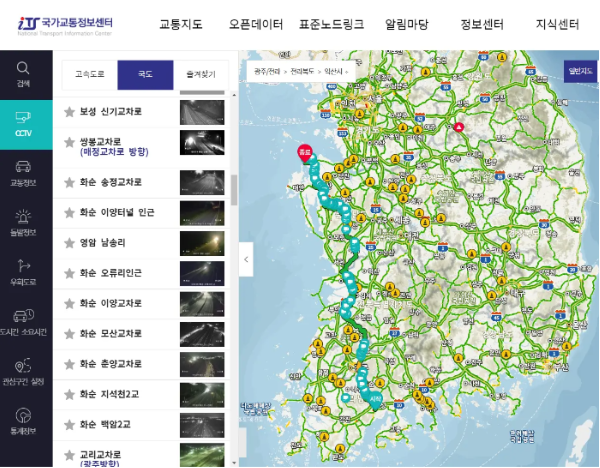Open 화순 송정교차로 CCTV entry
Viewport: 600px width, 468px height.
click(141, 183)
